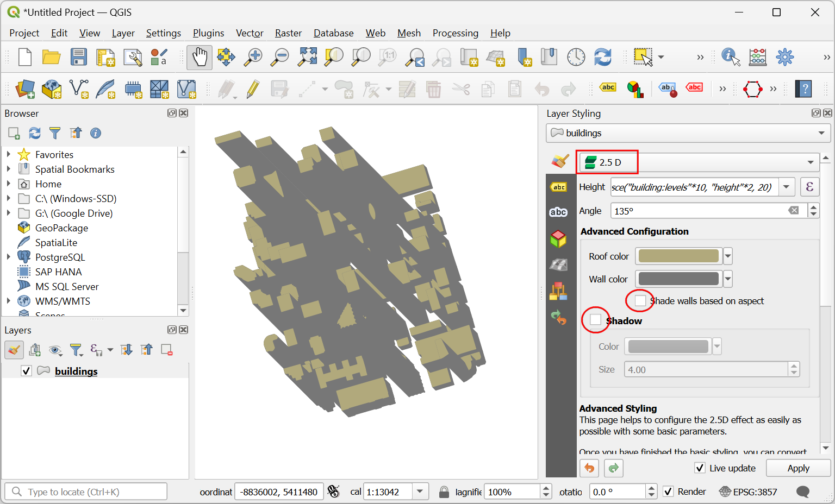The width and height of the screenshot is (835, 504).
Task: Enable the Shadow checkbox
Action: [x=596, y=320]
